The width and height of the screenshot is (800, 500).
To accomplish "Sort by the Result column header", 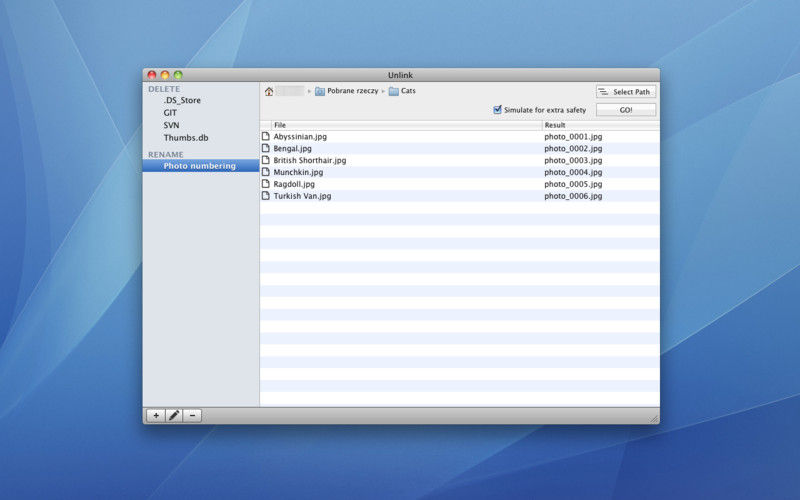I will tap(601, 125).
